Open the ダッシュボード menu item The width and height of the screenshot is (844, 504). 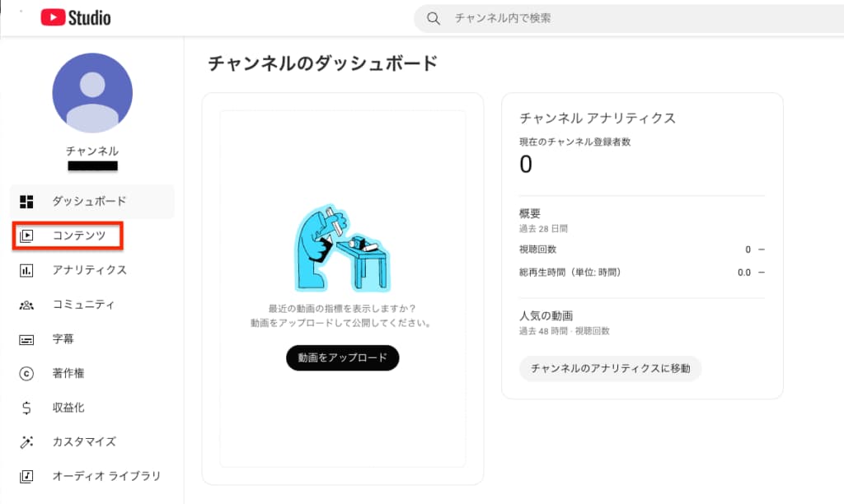[92, 202]
